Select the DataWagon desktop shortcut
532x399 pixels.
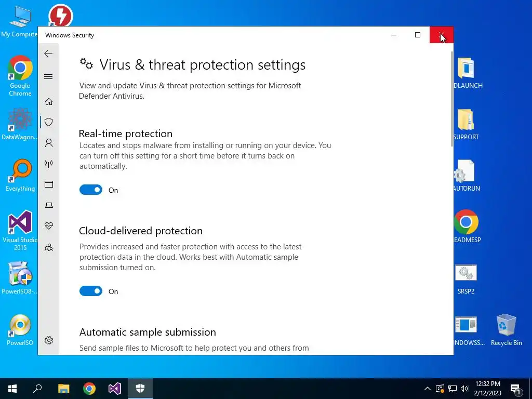(20, 124)
